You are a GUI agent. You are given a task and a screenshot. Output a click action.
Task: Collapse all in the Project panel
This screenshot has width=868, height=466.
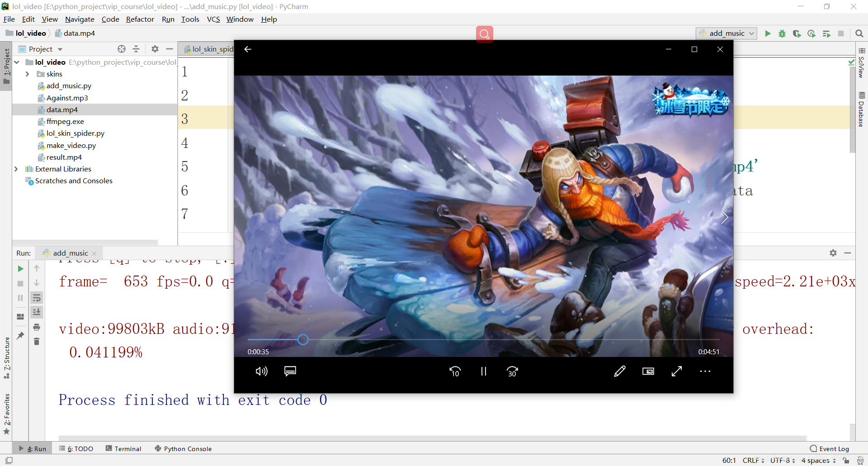click(136, 49)
